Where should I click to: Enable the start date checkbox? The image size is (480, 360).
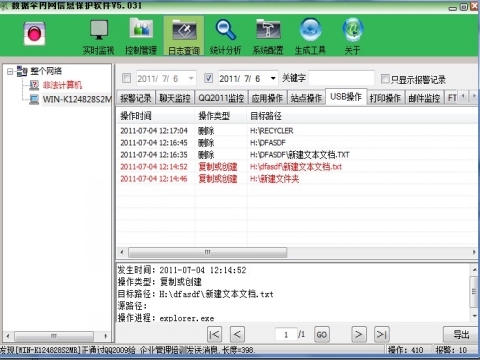pyautogui.click(x=126, y=78)
